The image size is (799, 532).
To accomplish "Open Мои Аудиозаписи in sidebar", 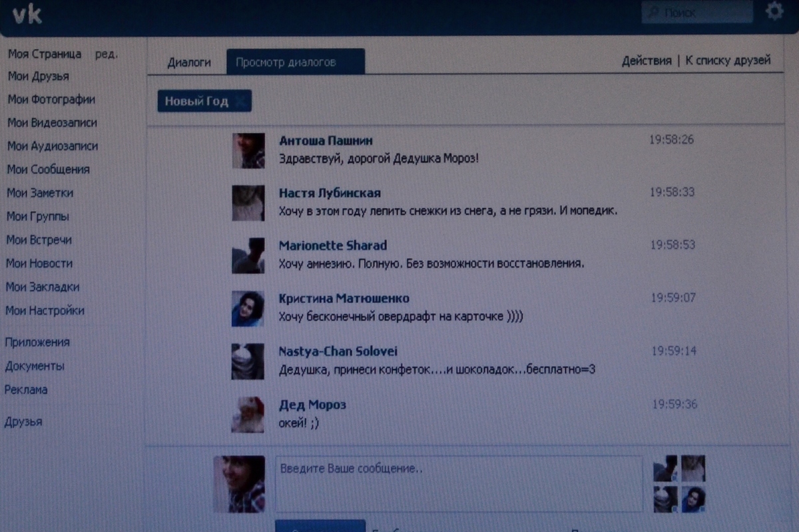I will (x=52, y=146).
